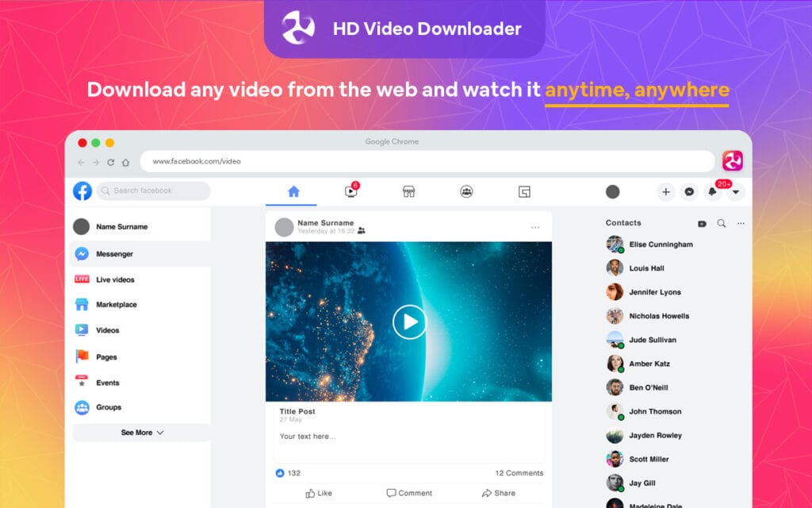
Task: Play the video in the post
Action: (x=409, y=321)
